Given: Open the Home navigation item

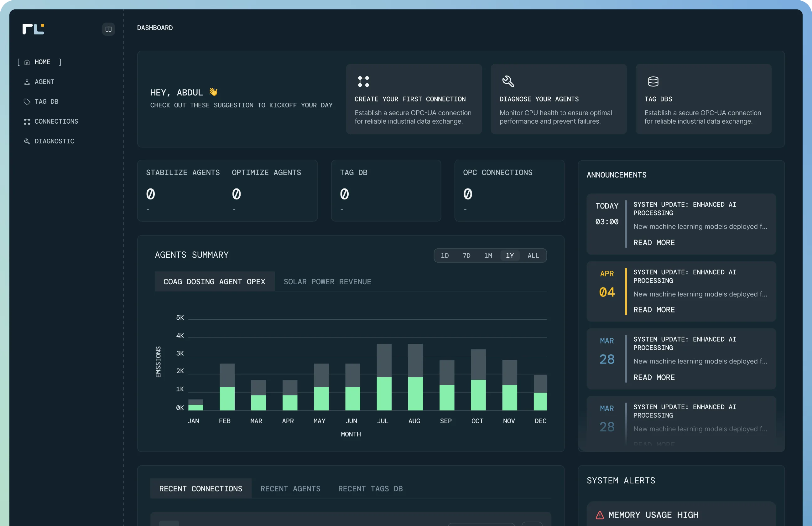Looking at the screenshot, I should click(x=39, y=62).
